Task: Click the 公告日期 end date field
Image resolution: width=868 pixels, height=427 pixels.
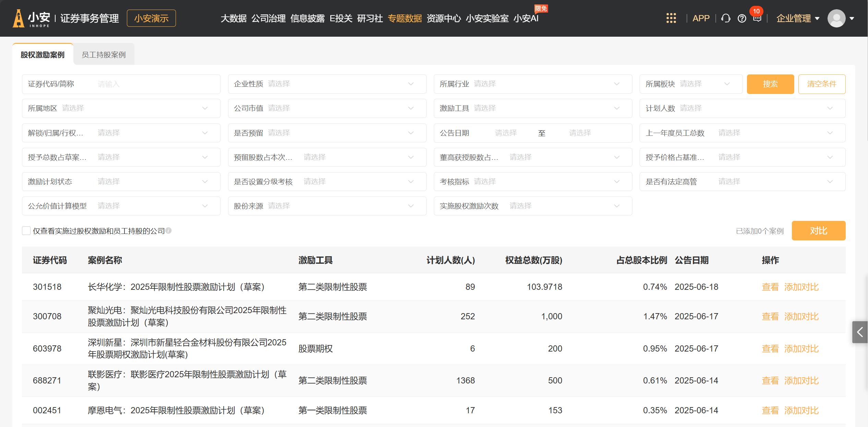Action: 580,133
